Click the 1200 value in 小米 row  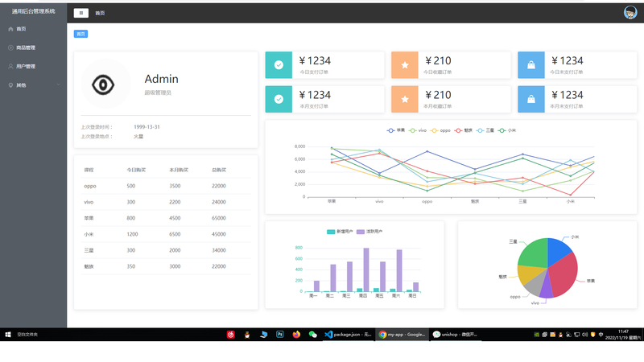[132, 234]
